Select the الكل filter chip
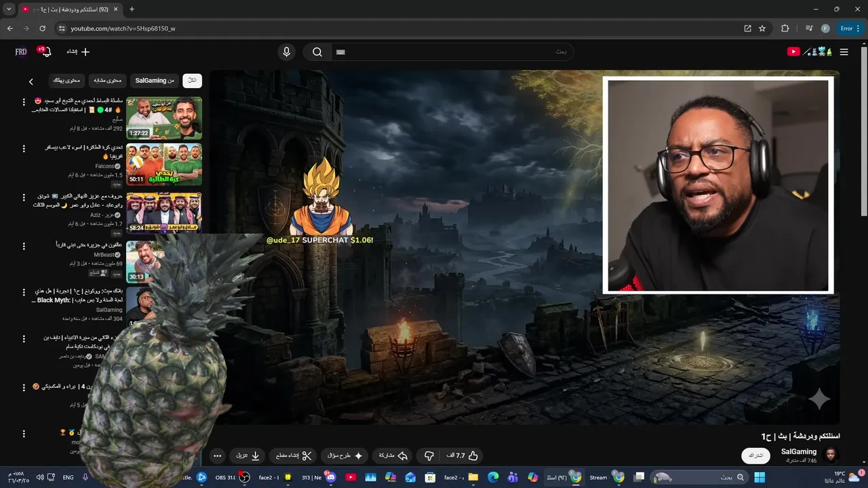 pos(192,80)
